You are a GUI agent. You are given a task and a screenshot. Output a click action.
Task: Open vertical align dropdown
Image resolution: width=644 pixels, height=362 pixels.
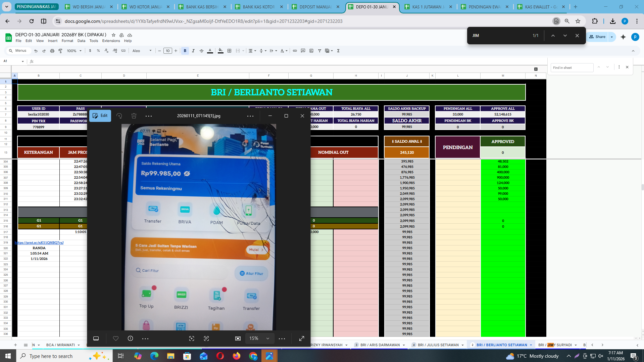[263, 51]
